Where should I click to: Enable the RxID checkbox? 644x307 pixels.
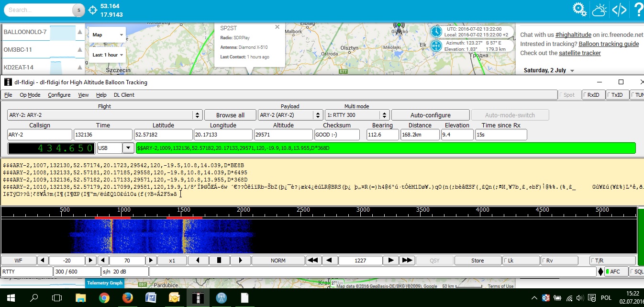pyautogui.click(x=593, y=95)
